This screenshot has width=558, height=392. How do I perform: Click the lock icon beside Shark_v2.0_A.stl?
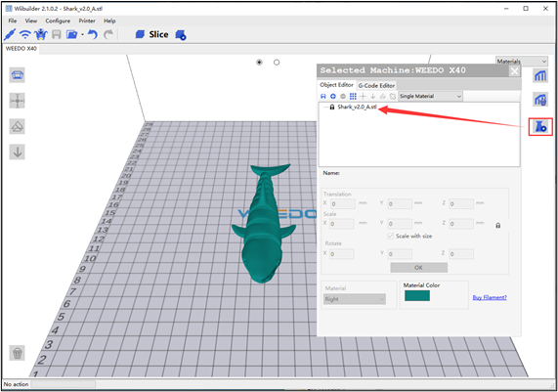[x=332, y=107]
